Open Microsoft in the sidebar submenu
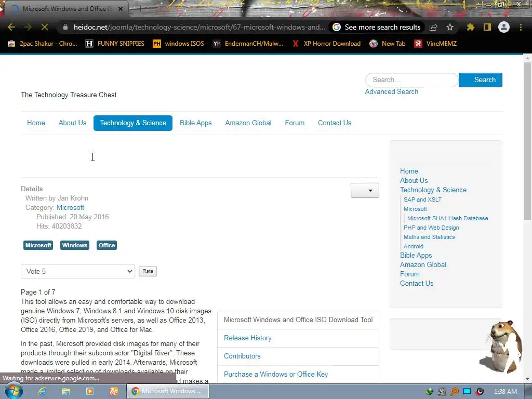The height and width of the screenshot is (399, 532). tap(415, 209)
